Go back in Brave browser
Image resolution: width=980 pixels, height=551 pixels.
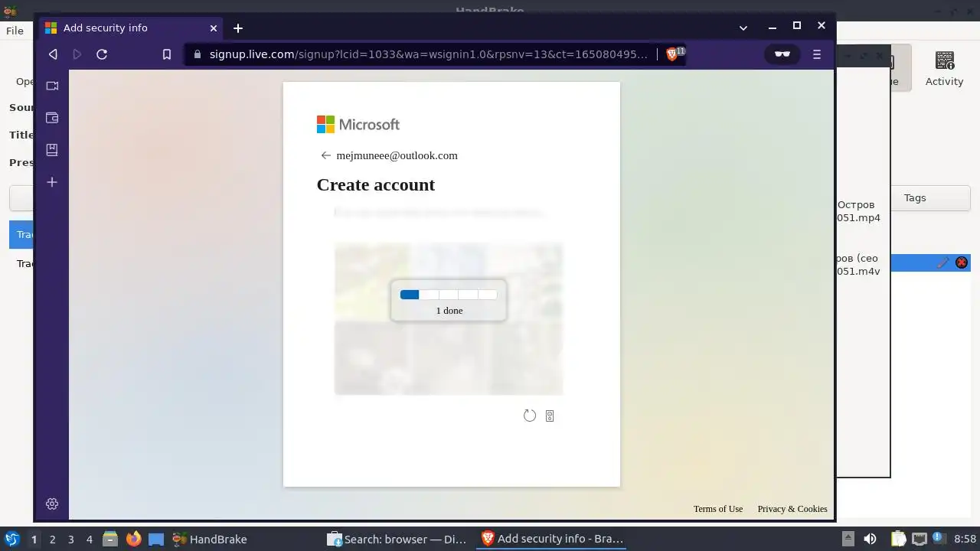coord(53,54)
